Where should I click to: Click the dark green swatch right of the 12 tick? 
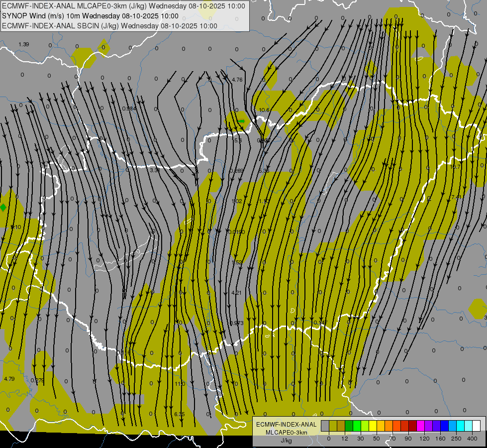349,426
